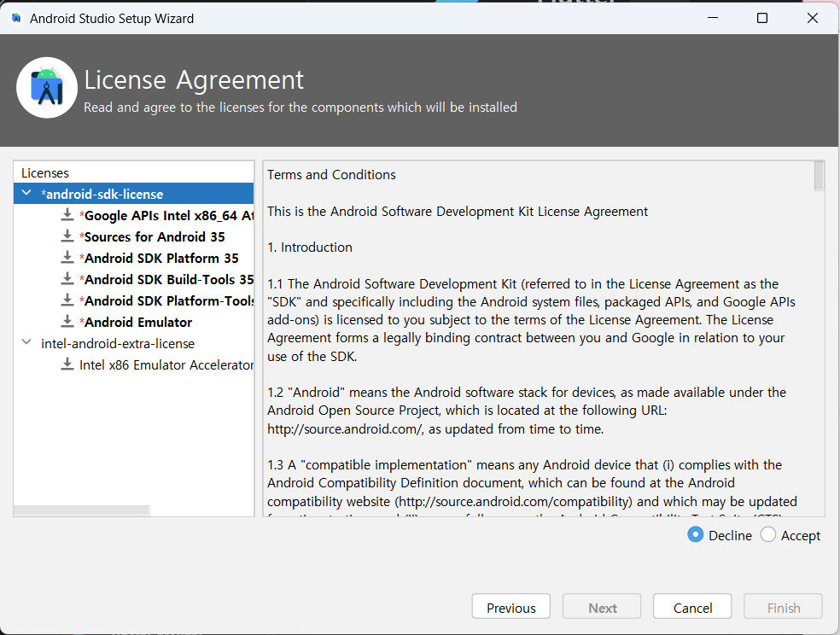Click download icon beside Sources for Android 35
The image size is (840, 635).
67,236
